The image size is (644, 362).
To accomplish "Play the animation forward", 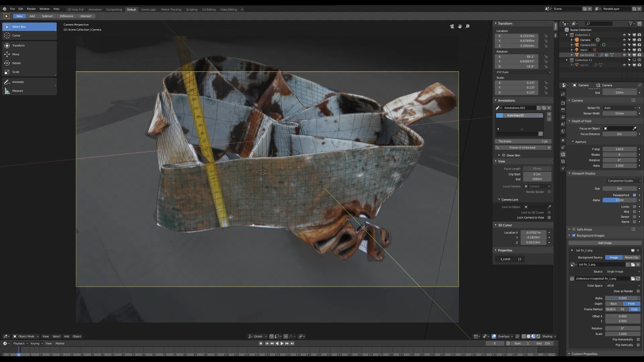I will click(282, 343).
